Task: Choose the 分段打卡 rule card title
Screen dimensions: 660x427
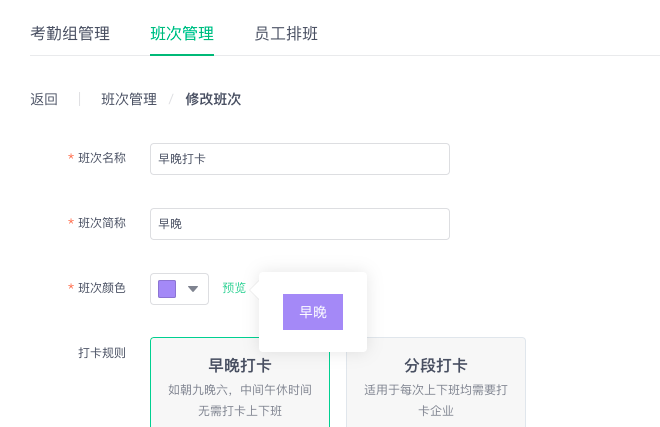Action: click(436, 366)
